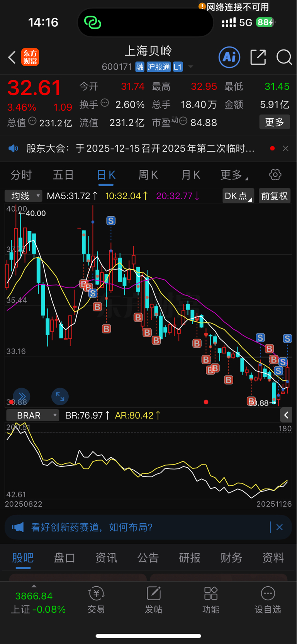Tap the speaker icon beside 股东大会 notice
Image resolution: width=297 pixels, height=644 pixels.
14,149
